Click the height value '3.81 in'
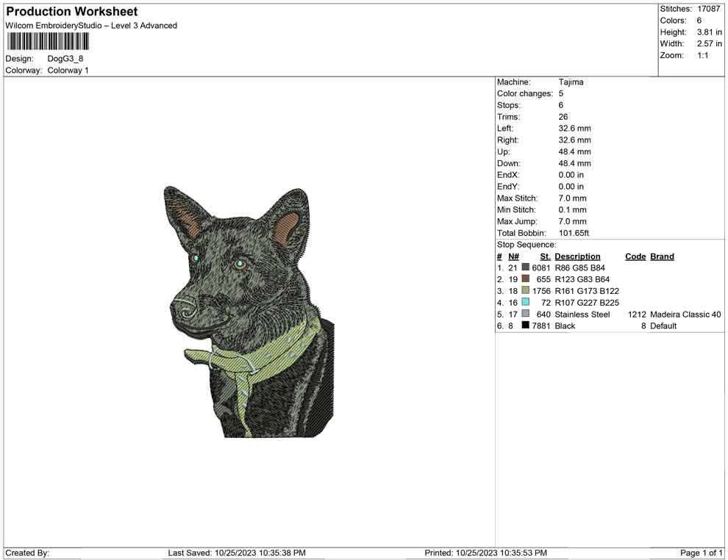This screenshot has width=728, height=560. click(710, 32)
